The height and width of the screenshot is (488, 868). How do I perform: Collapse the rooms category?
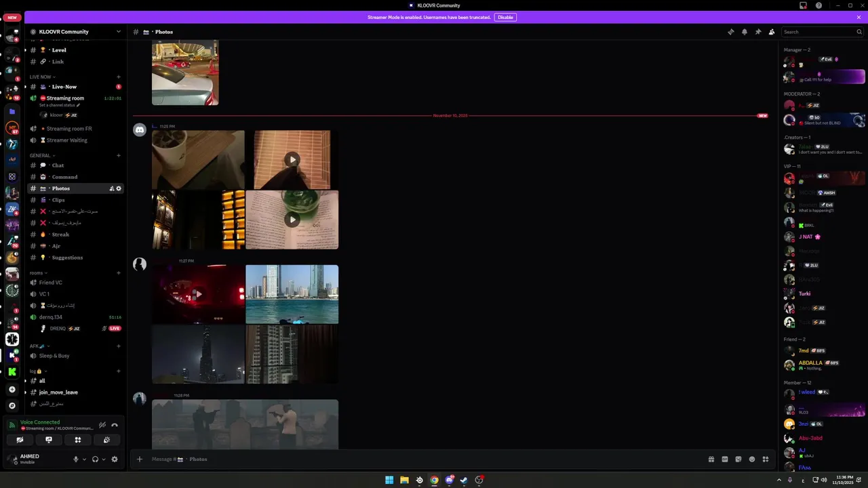(x=38, y=272)
